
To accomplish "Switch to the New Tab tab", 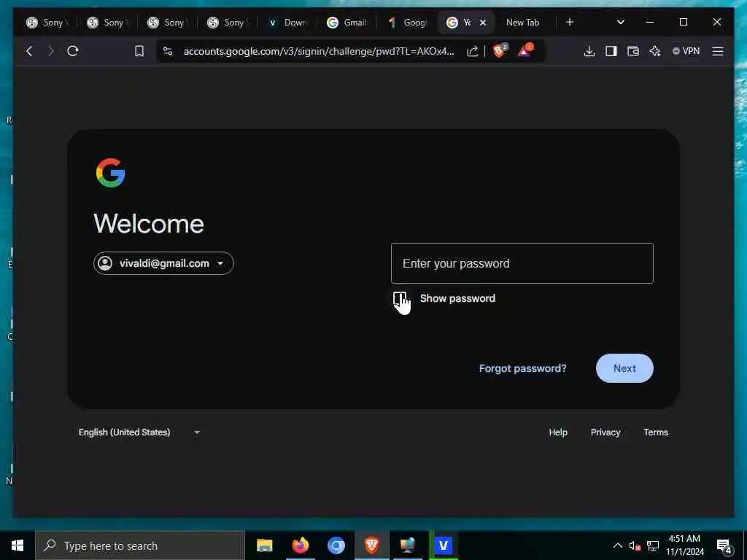I will 522,23.
